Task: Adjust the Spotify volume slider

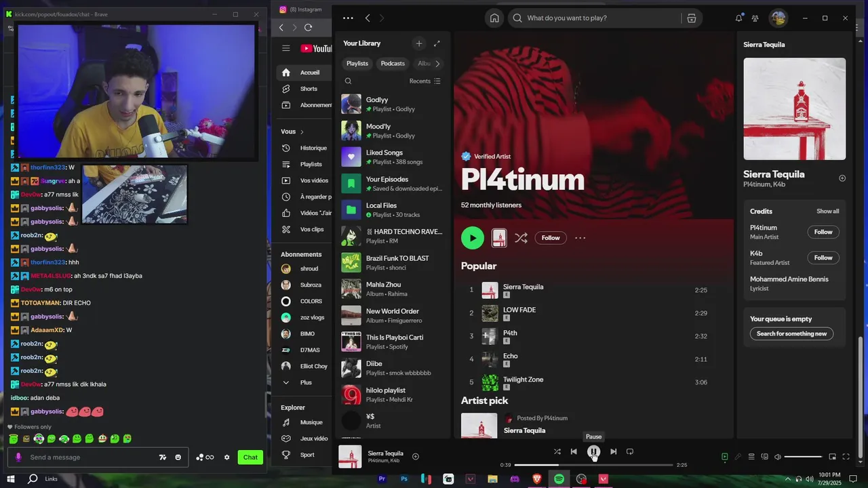Action: pyautogui.click(x=803, y=457)
